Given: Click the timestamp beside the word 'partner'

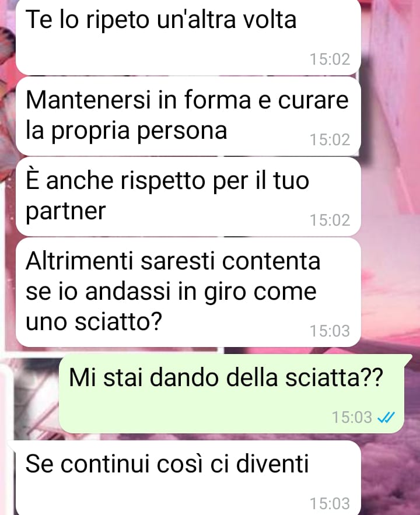Looking at the screenshot, I should click(330, 220).
